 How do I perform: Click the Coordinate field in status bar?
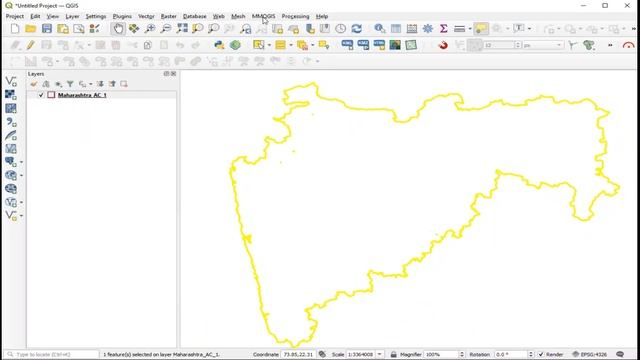[x=298, y=354]
